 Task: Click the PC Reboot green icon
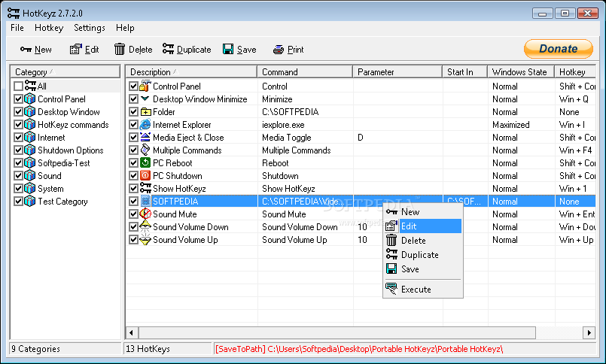pos(145,162)
